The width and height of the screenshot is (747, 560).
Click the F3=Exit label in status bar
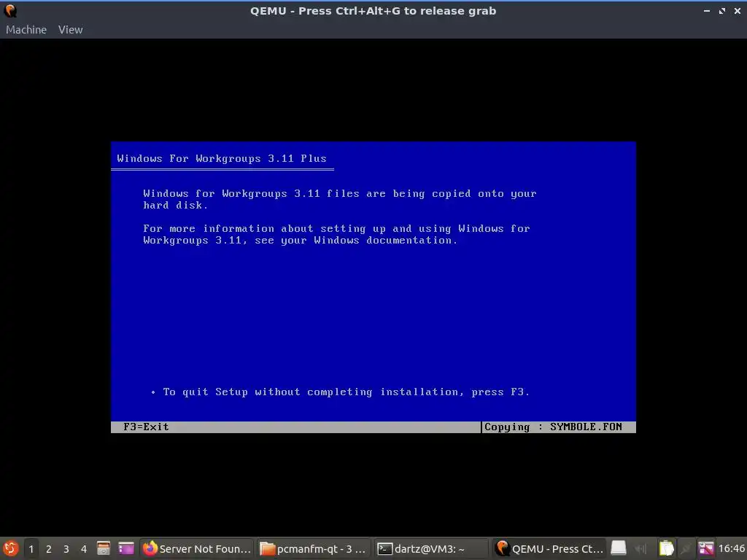coord(146,427)
